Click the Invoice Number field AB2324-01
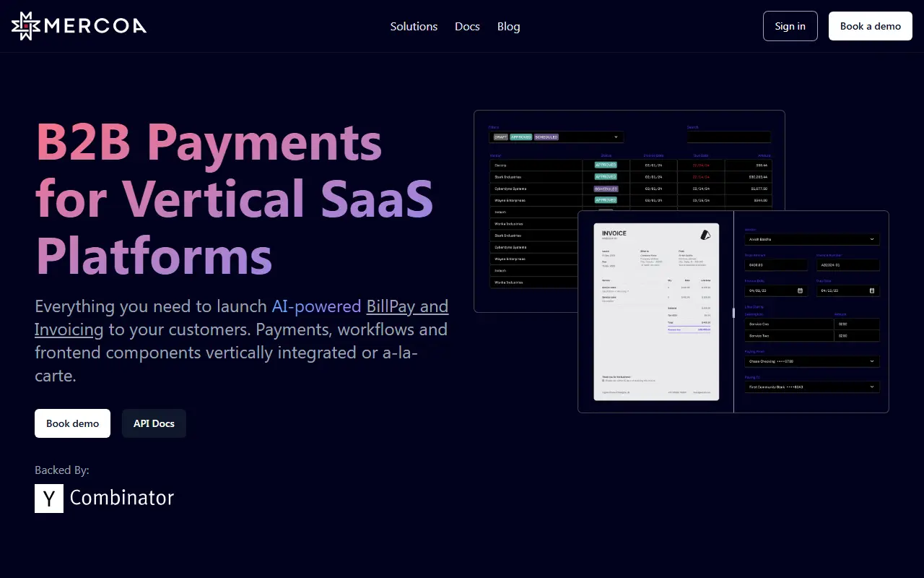Image resolution: width=924 pixels, height=578 pixels. (x=848, y=265)
